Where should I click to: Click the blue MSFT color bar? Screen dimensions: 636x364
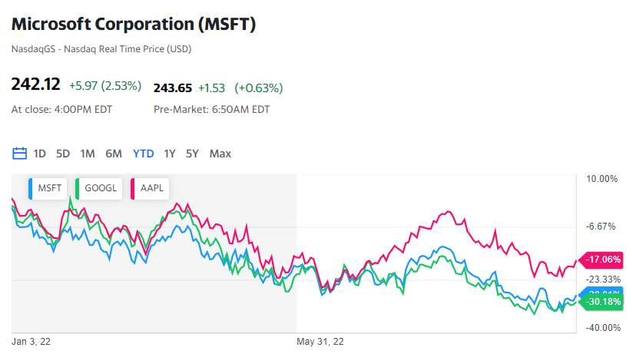tap(31, 188)
